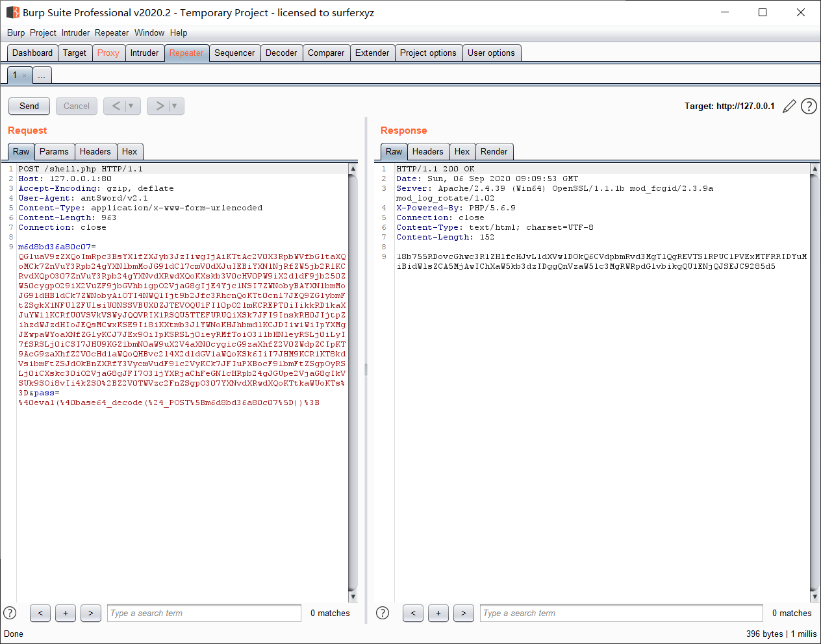This screenshot has height=644, width=821.
Task: Edit target with the pencil icon
Action: 789,106
